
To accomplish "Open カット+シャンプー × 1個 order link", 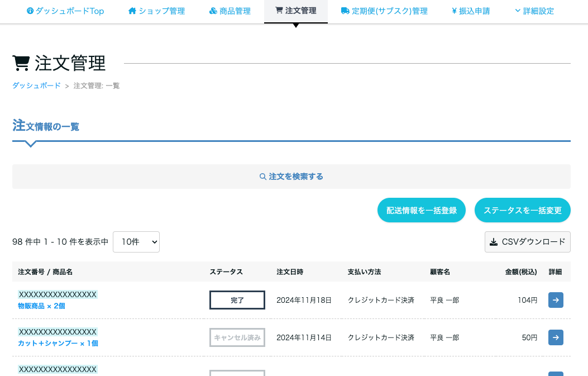I will 58,343.
